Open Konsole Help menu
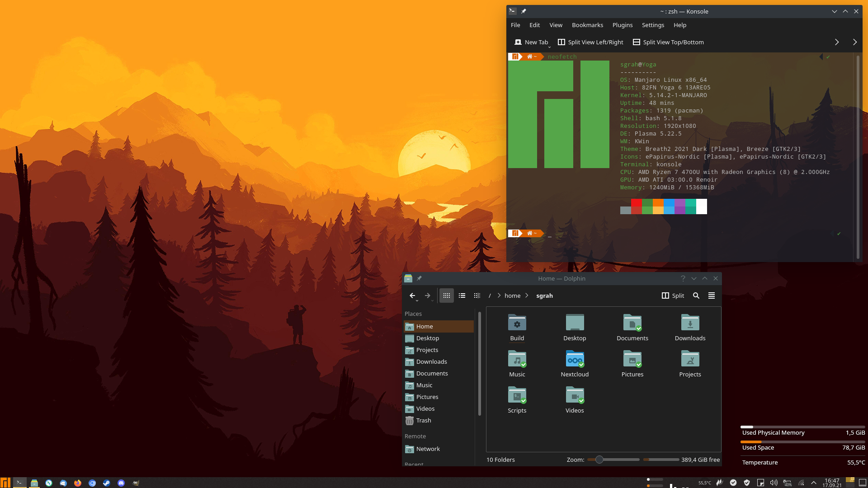The width and height of the screenshot is (868, 488). tap(680, 25)
